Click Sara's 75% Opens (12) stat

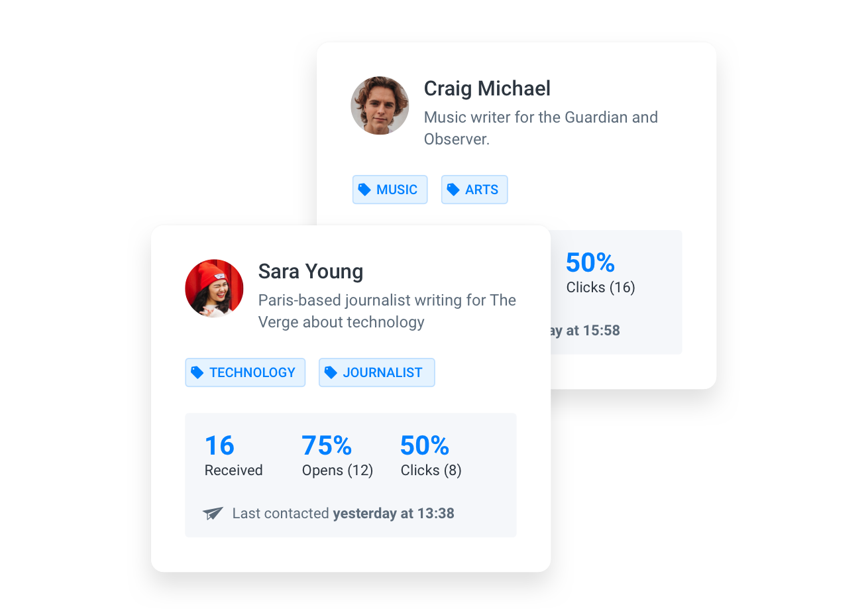337,456
